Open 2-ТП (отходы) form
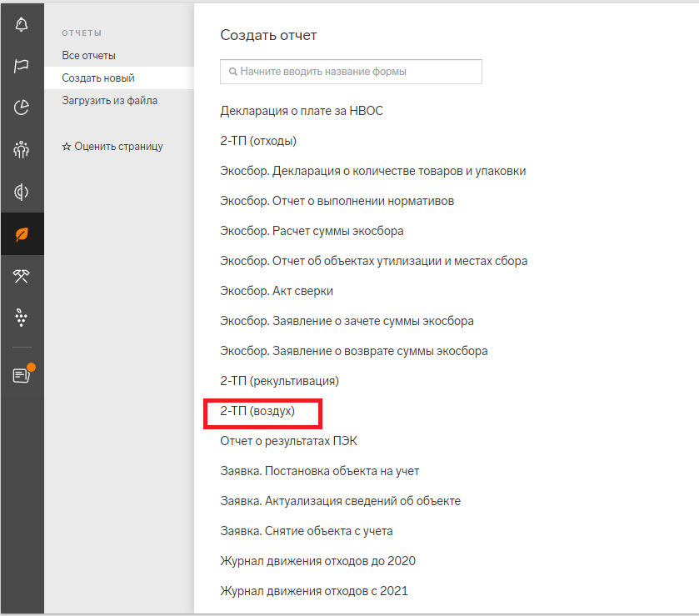The width and height of the screenshot is (699, 616). 258,141
